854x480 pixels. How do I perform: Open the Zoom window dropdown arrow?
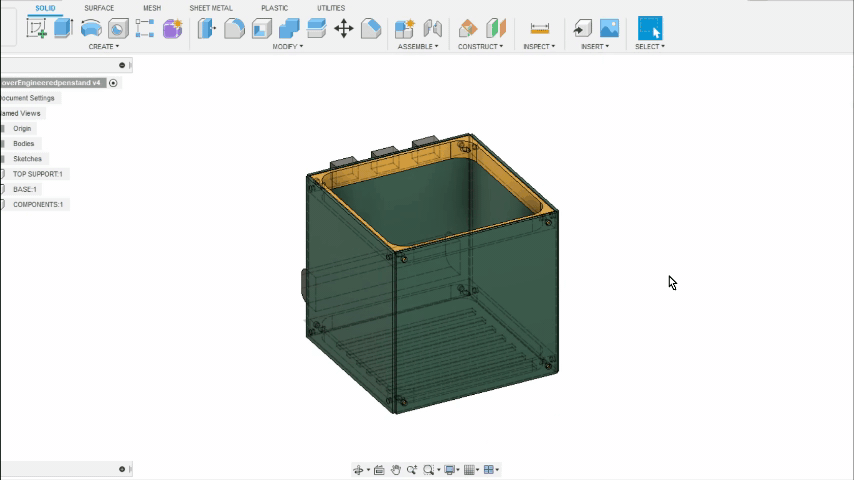click(x=438, y=470)
